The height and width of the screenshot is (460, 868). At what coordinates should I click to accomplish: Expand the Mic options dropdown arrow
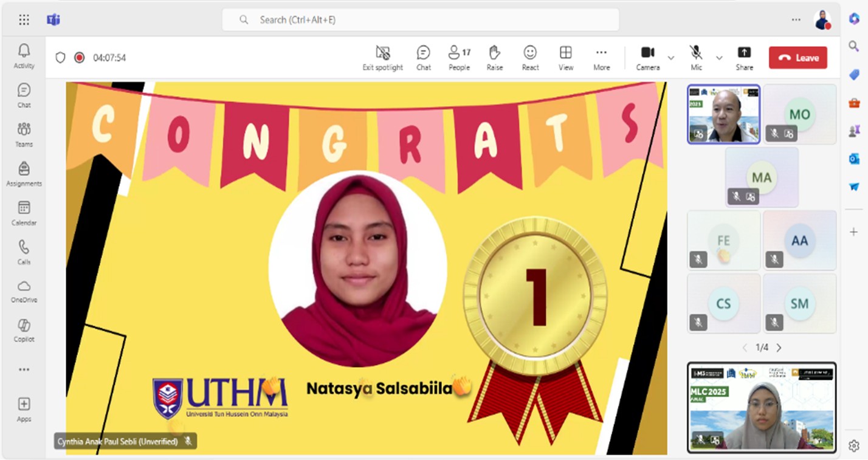click(x=719, y=58)
